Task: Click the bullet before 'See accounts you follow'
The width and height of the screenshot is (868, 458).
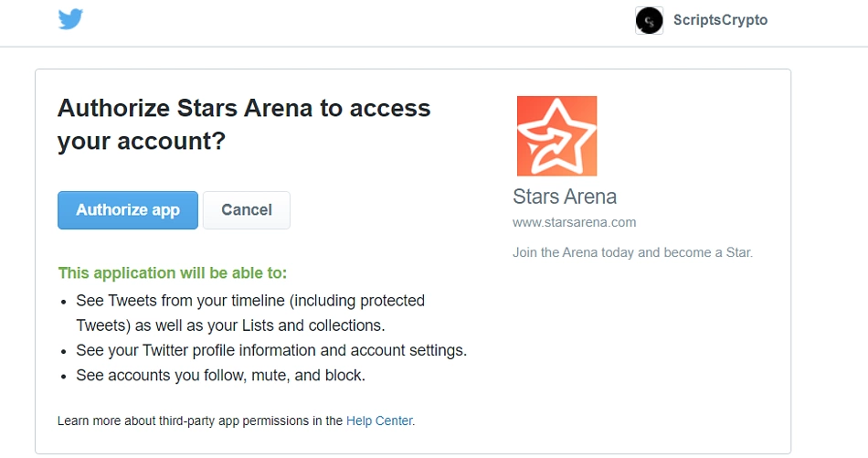Action: (x=64, y=377)
